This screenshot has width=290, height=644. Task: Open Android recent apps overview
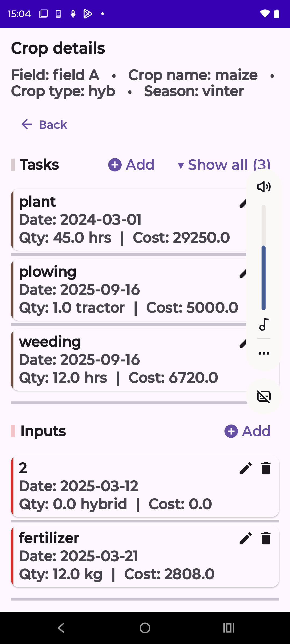coord(229,628)
